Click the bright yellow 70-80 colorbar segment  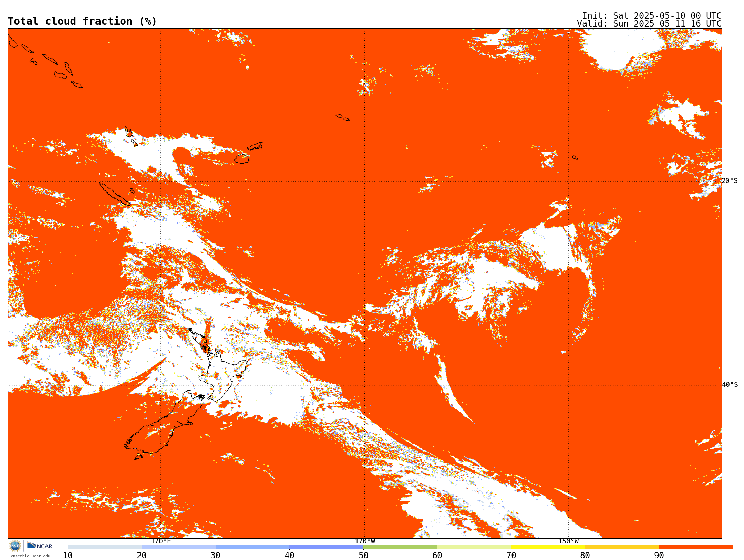click(548, 547)
